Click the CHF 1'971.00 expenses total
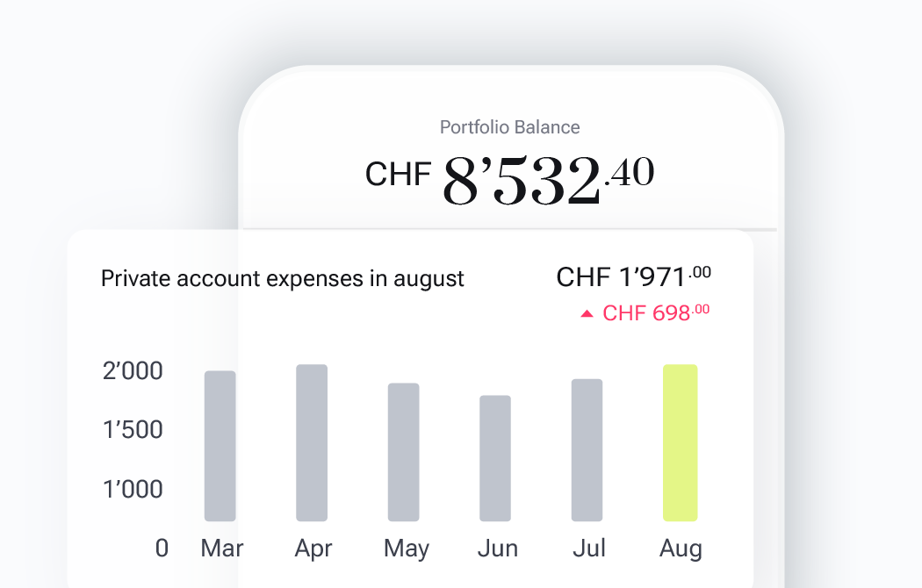 (634, 276)
